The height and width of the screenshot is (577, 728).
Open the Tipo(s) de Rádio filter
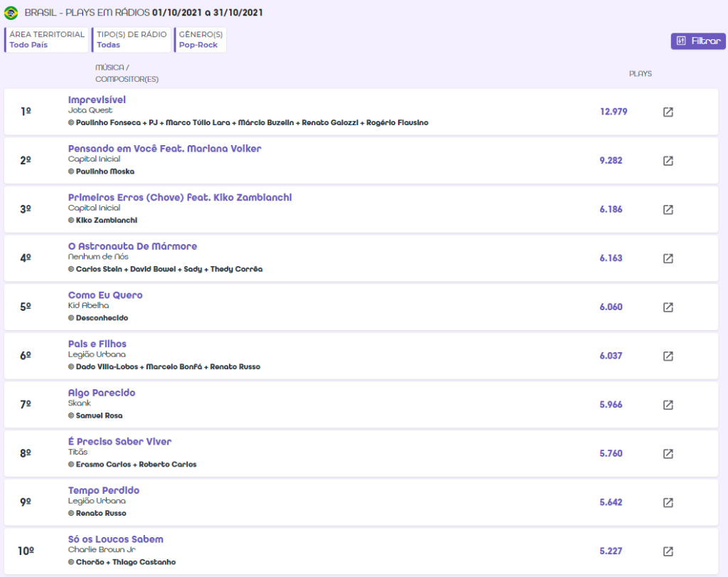132,40
